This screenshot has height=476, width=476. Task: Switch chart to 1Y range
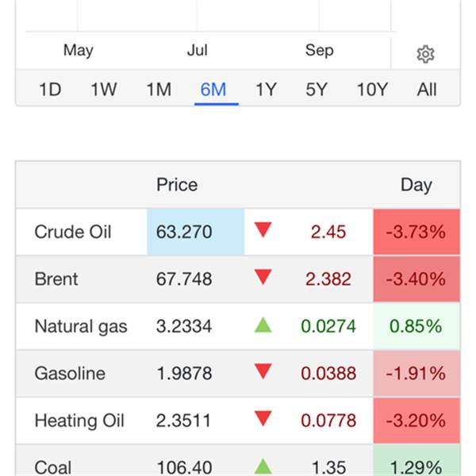point(266,90)
